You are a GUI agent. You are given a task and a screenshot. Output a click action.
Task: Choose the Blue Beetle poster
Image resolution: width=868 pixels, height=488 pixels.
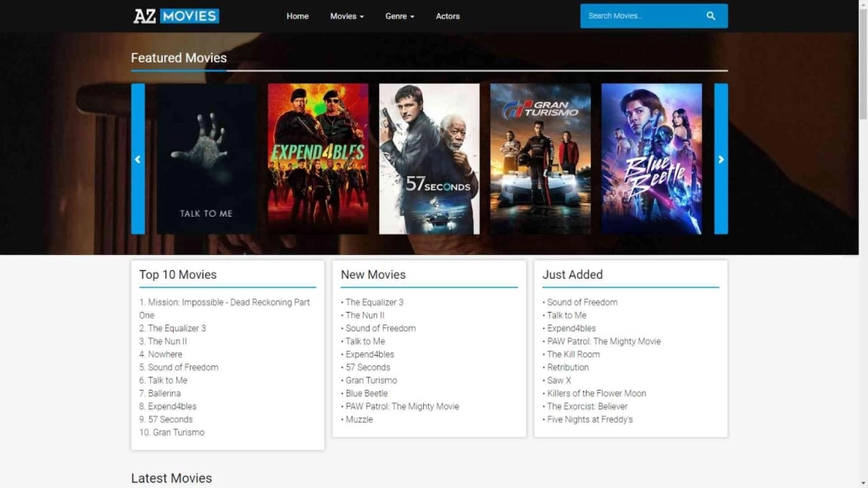pyautogui.click(x=651, y=158)
